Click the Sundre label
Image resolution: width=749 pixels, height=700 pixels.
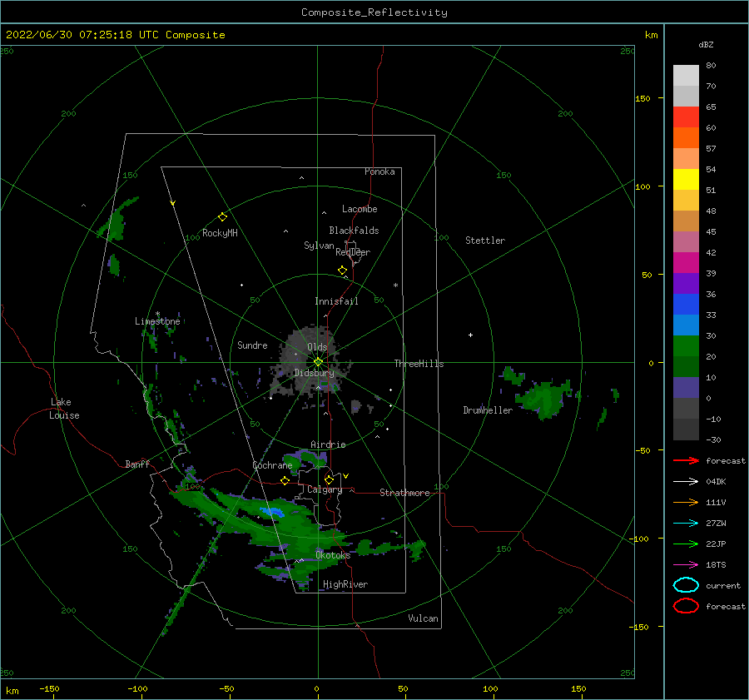point(252,345)
